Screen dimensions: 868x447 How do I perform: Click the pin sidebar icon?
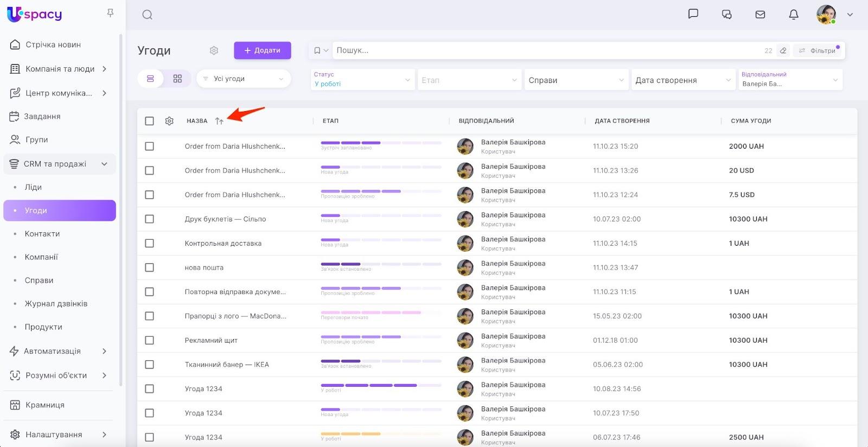click(x=110, y=13)
